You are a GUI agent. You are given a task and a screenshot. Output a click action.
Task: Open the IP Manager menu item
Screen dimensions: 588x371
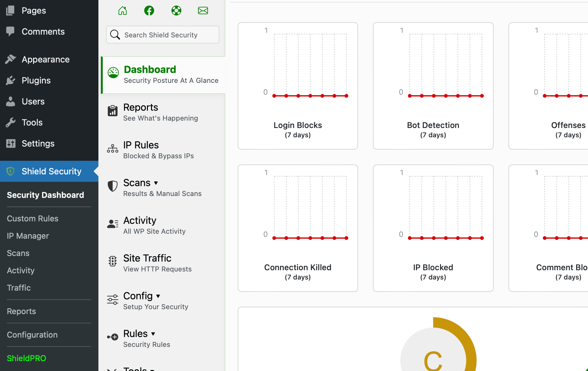28,236
